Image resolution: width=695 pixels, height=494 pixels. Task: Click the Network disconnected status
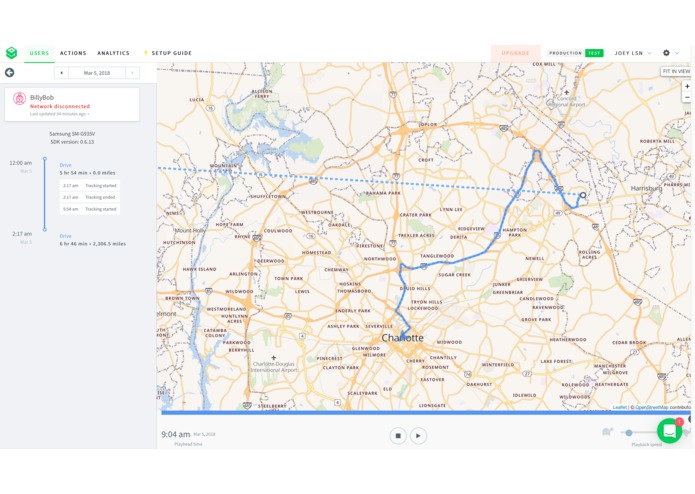coord(60,106)
